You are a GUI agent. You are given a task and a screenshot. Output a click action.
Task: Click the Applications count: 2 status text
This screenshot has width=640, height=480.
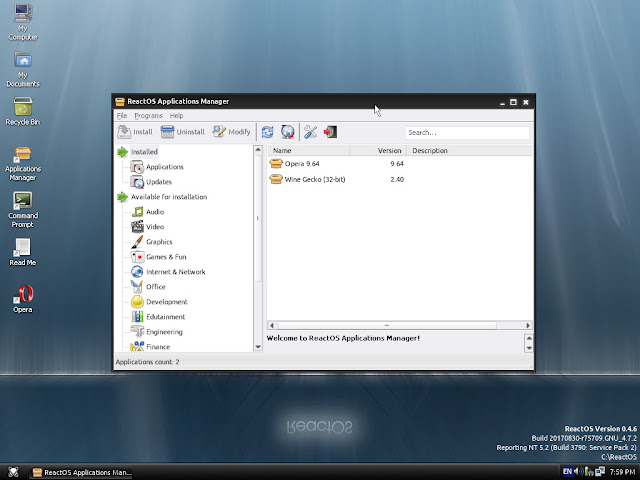147,362
